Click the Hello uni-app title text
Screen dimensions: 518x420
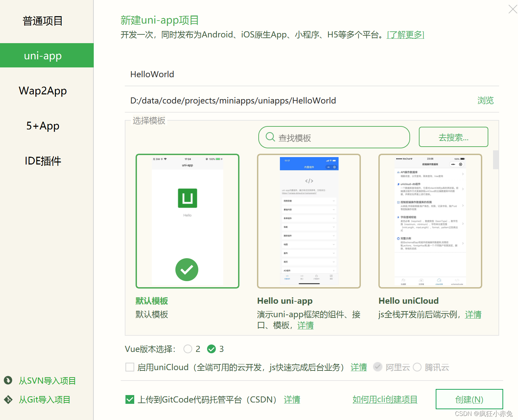pos(285,301)
